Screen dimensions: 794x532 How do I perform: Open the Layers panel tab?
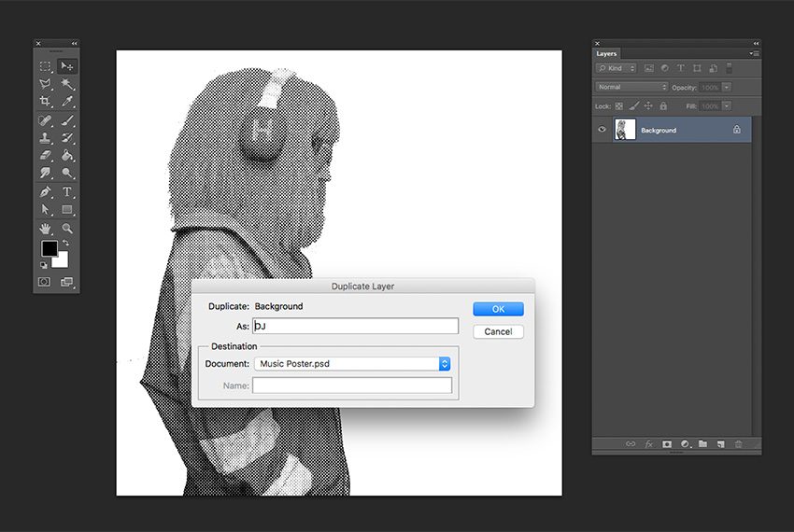(x=606, y=53)
